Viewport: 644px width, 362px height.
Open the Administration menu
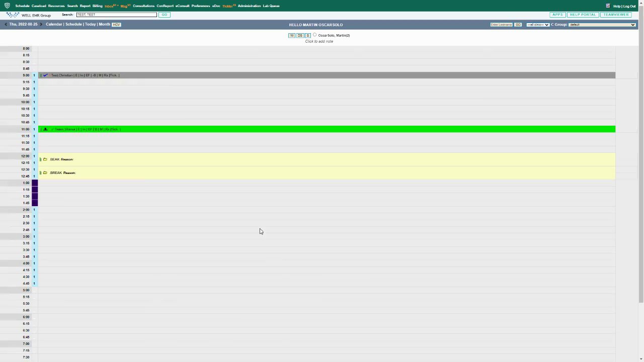[x=249, y=6]
